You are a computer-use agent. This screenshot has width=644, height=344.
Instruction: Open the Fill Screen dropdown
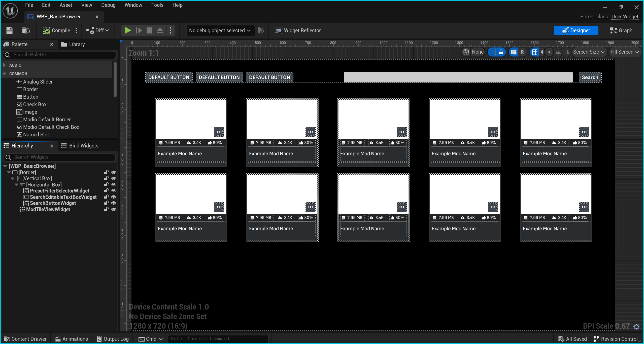point(624,52)
